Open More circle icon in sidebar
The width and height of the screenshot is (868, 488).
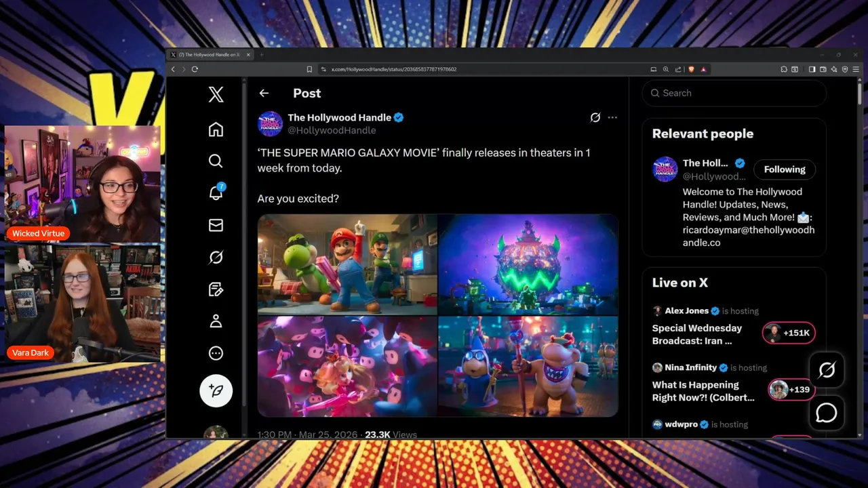tap(216, 353)
